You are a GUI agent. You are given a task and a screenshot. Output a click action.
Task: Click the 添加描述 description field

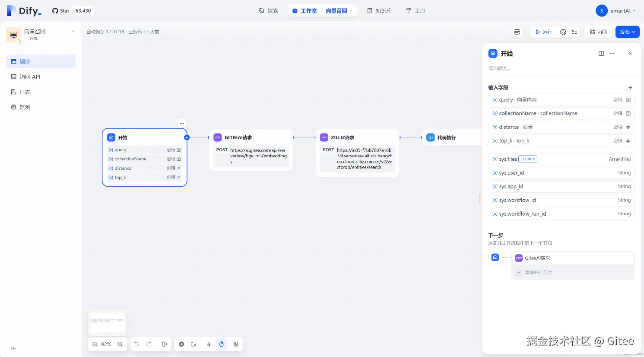click(x=499, y=68)
